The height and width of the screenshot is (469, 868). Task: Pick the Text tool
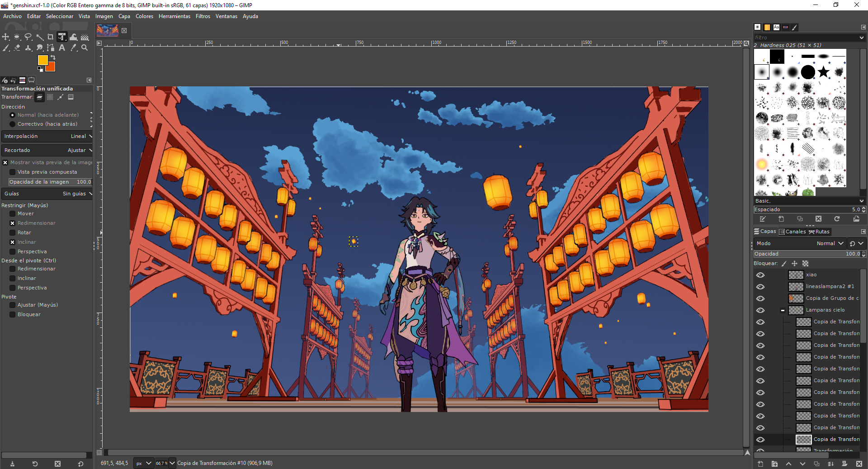click(62, 48)
